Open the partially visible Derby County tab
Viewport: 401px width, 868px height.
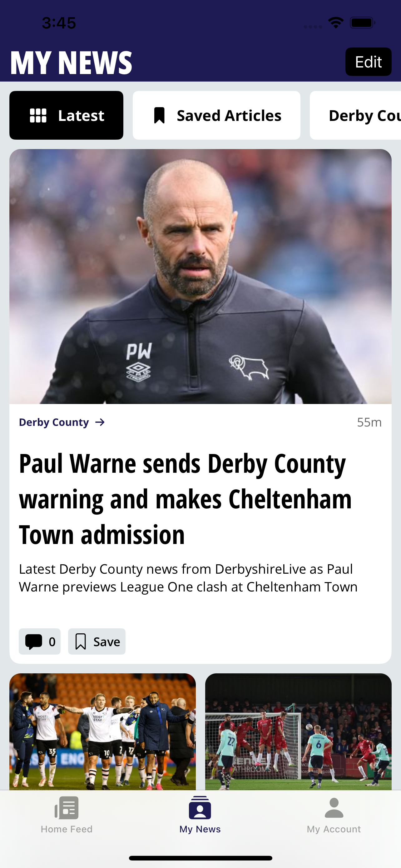(355, 115)
